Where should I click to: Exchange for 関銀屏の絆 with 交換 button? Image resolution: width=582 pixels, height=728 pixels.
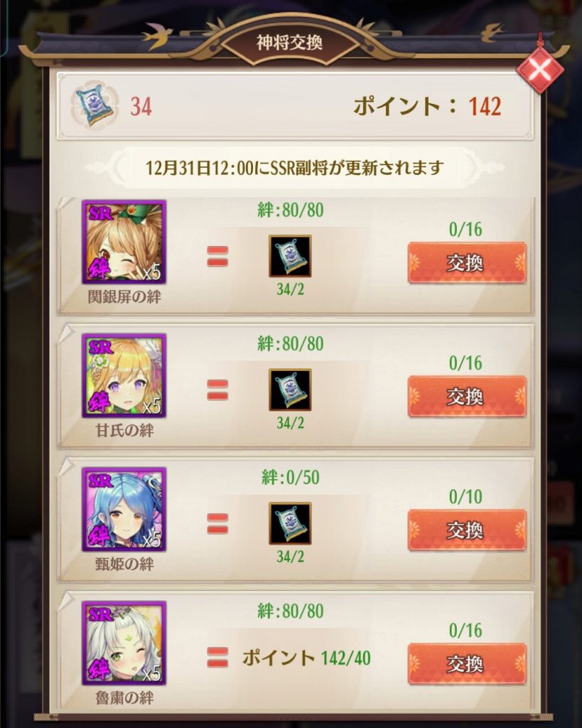466,263
